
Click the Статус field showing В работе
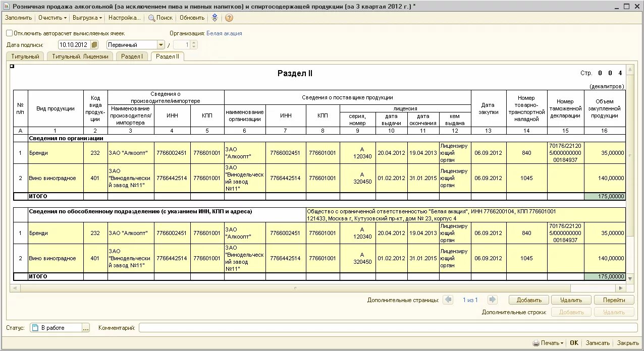pos(56,328)
